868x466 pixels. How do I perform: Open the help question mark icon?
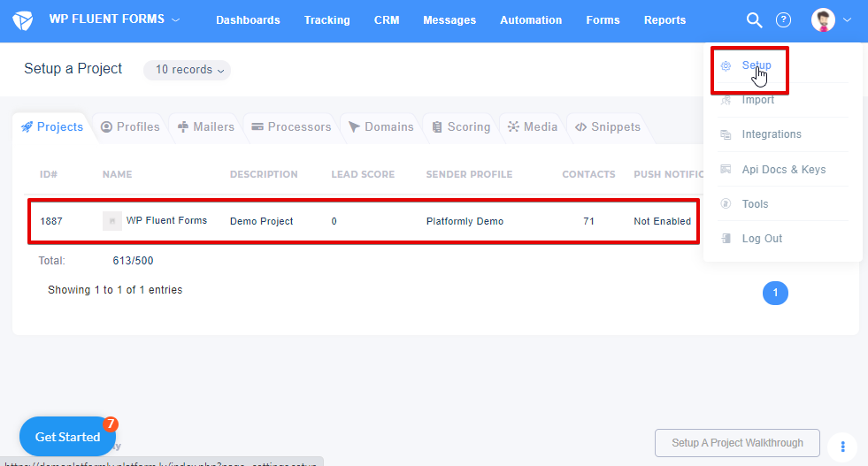783,20
